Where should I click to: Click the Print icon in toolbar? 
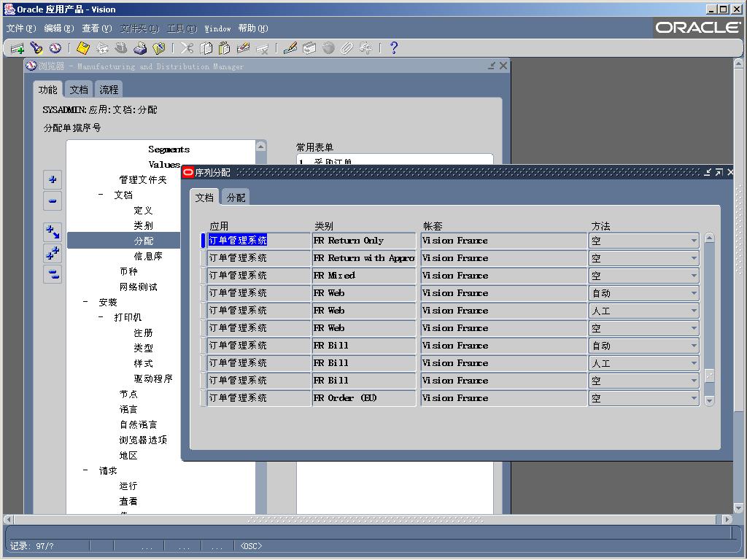(140, 48)
